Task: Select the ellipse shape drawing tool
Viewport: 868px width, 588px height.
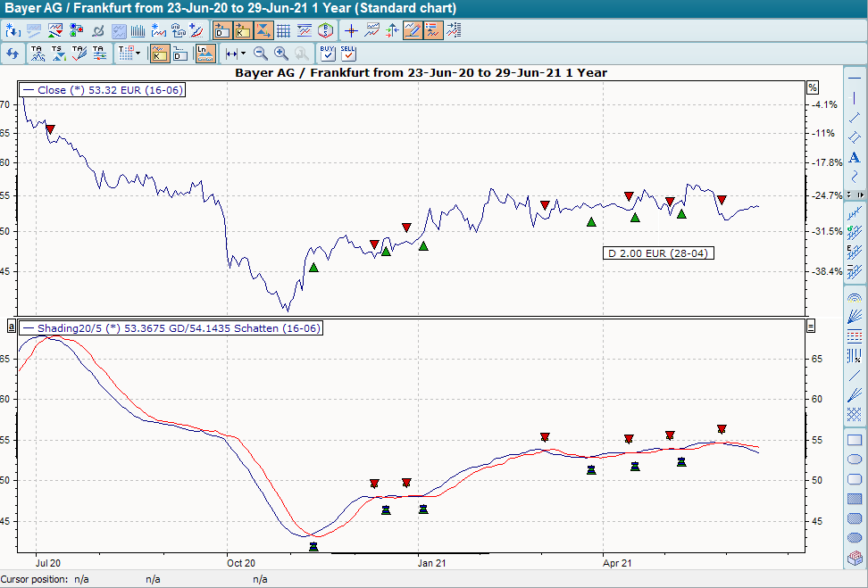Action: [x=854, y=460]
